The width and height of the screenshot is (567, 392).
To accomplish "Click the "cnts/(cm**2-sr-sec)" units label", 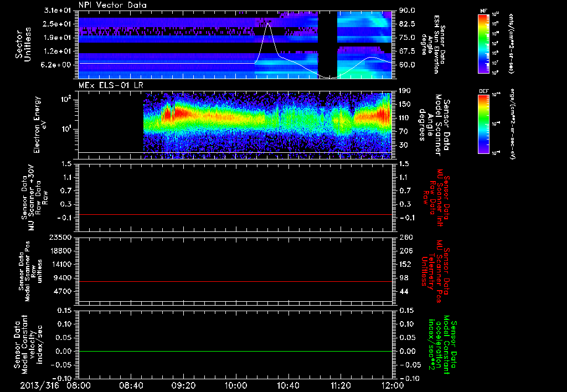I will click(511, 43).
